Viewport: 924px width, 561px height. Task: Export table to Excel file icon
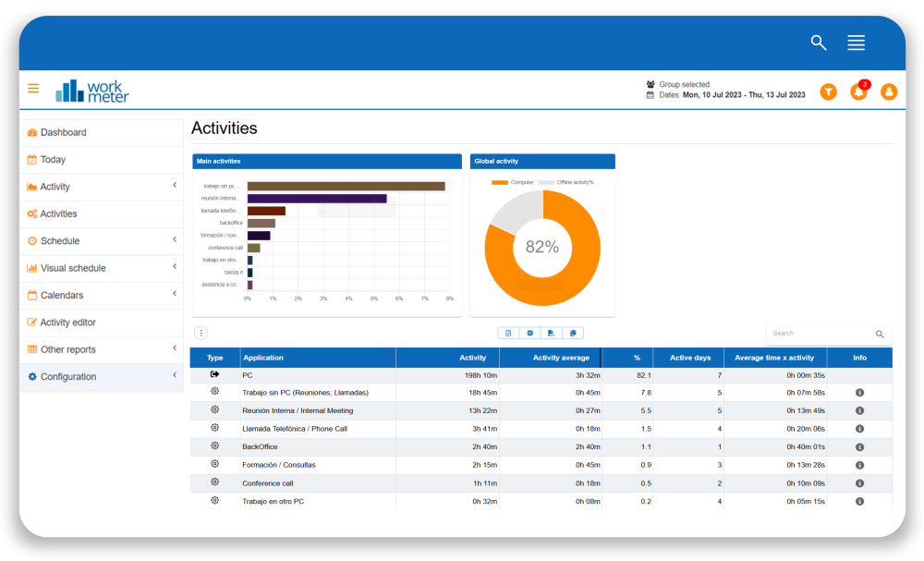(x=530, y=333)
